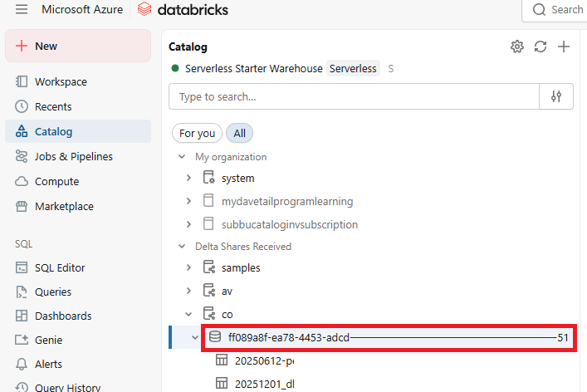Viewport: 587px width, 392px height.
Task: Refresh the catalog tree
Action: pyautogui.click(x=541, y=47)
